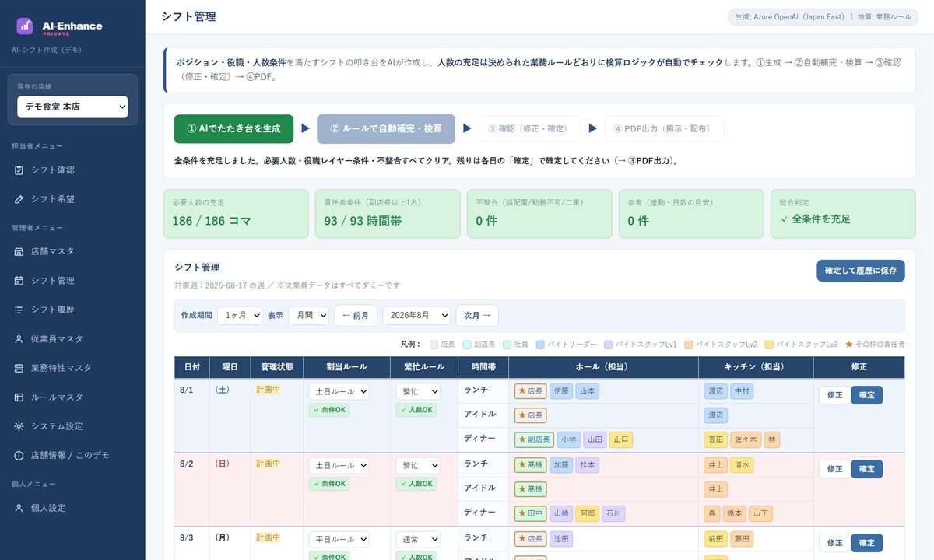This screenshot has height=560, width=934.
Task: Change 8/1 繁忙ルール dropdown
Action: (x=418, y=392)
